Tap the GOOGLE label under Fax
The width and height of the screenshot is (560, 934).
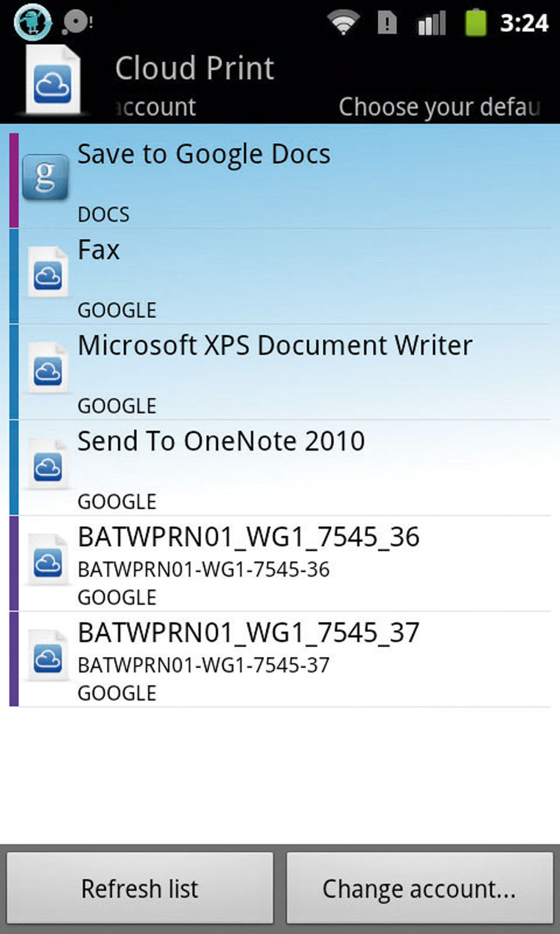point(117,310)
